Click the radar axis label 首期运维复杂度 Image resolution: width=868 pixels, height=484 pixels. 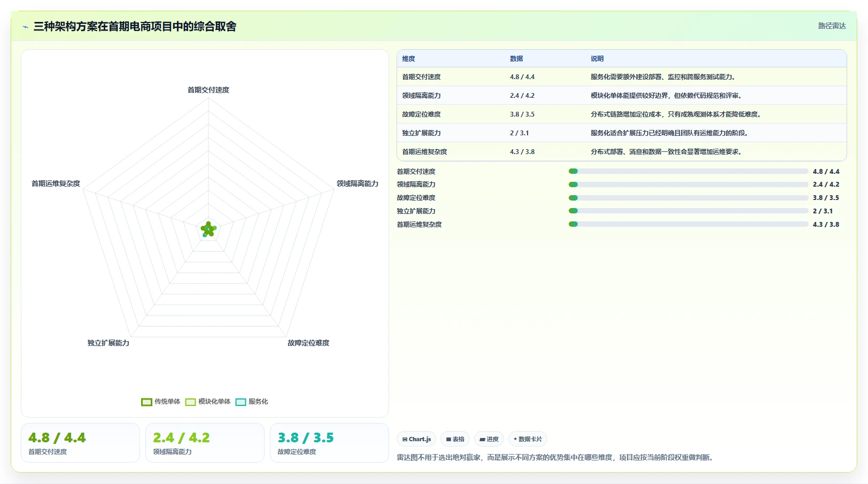click(56, 183)
